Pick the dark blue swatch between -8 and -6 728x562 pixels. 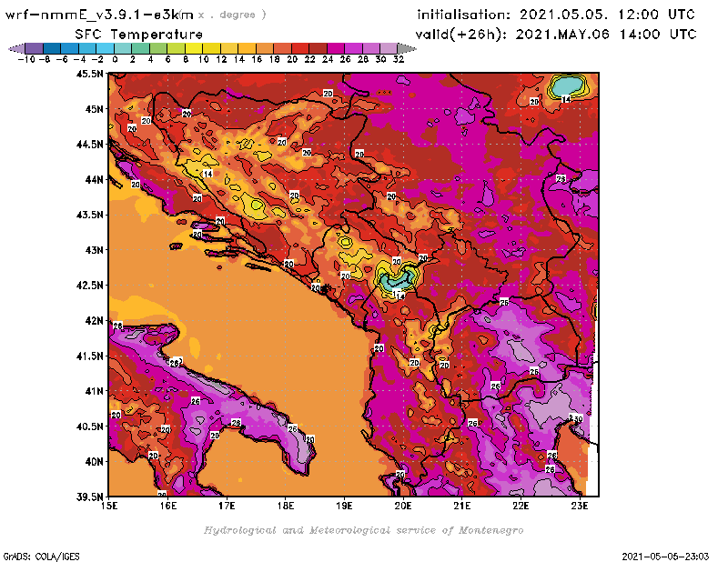[x=52, y=48]
